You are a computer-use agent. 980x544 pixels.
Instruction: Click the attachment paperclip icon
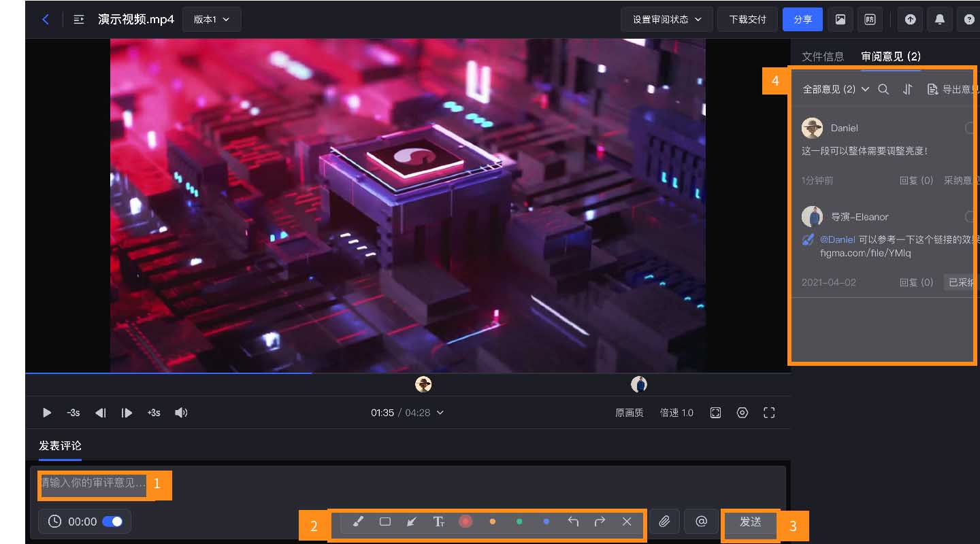click(x=664, y=522)
